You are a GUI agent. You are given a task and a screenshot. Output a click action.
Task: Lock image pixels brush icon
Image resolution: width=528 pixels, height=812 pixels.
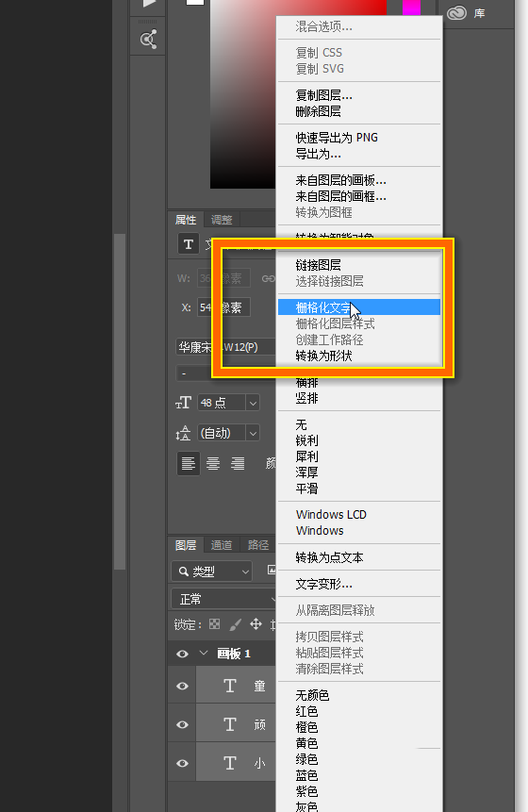click(235, 624)
